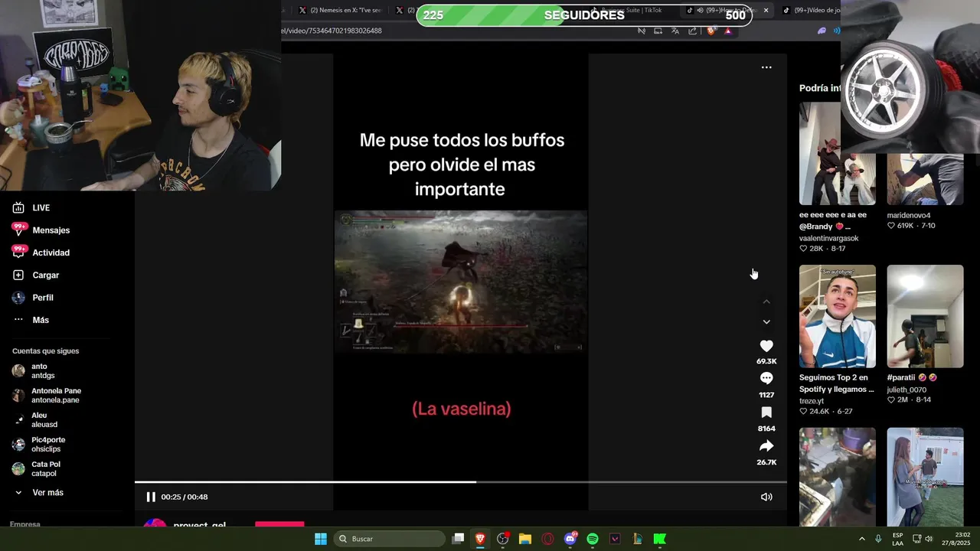Open followed account Antonela Pane
Viewport: 980px width, 551px height.
point(46,396)
